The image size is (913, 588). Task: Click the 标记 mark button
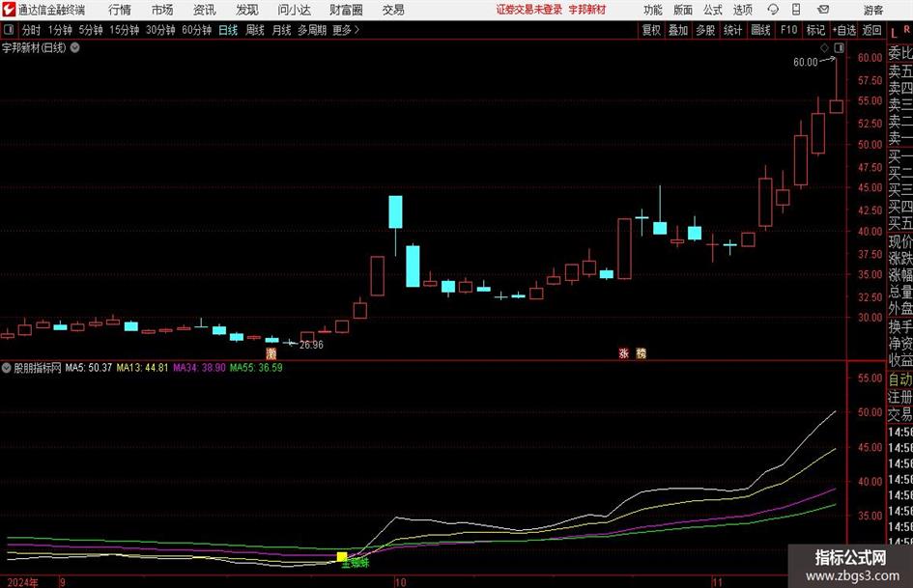[815, 30]
